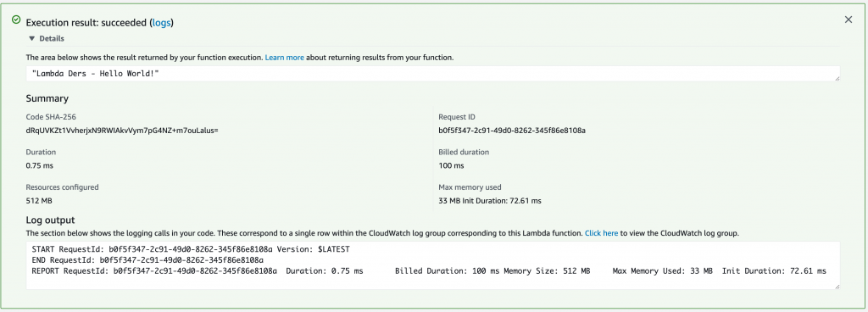Open the logs link in the title
This screenshot has height=312, width=868.
162,23
